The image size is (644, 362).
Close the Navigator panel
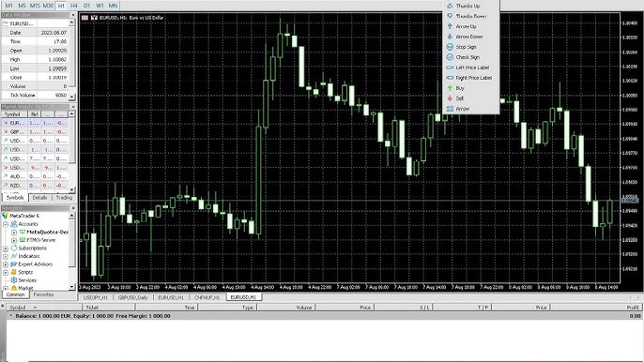click(72, 208)
